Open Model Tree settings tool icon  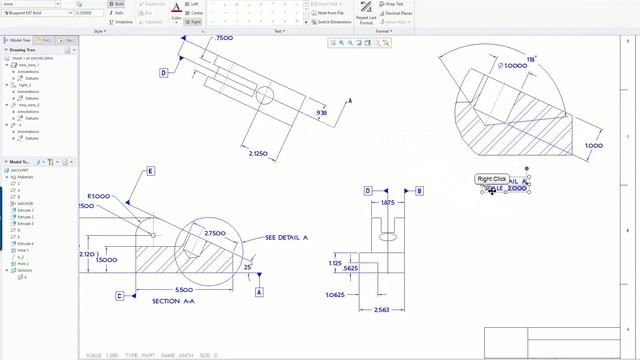tap(51, 162)
